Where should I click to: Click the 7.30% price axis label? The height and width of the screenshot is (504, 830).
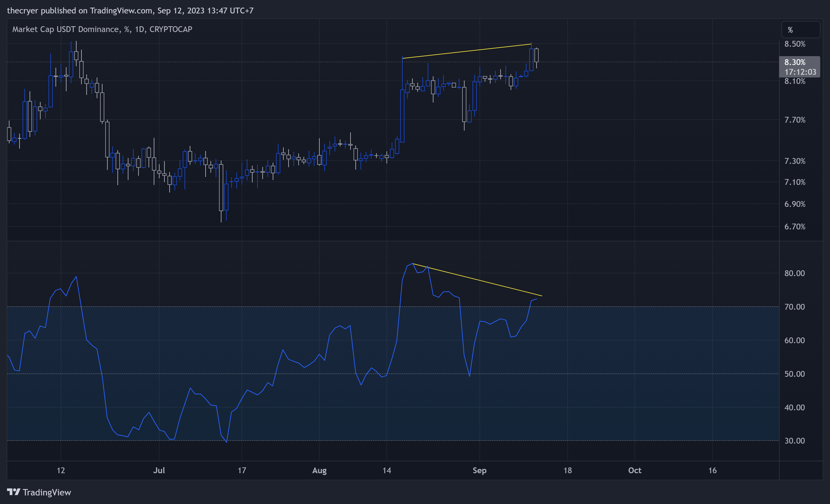click(795, 161)
